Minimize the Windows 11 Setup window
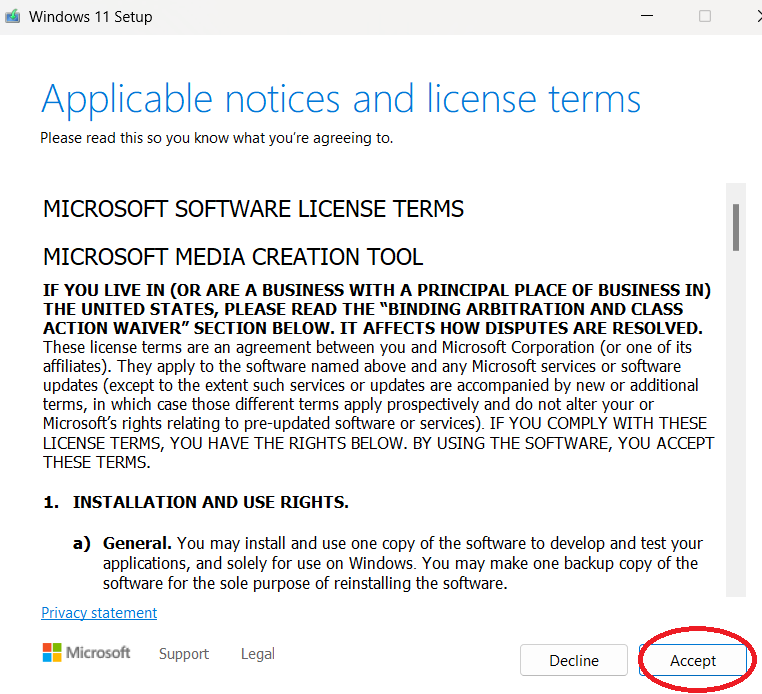 coord(647,16)
